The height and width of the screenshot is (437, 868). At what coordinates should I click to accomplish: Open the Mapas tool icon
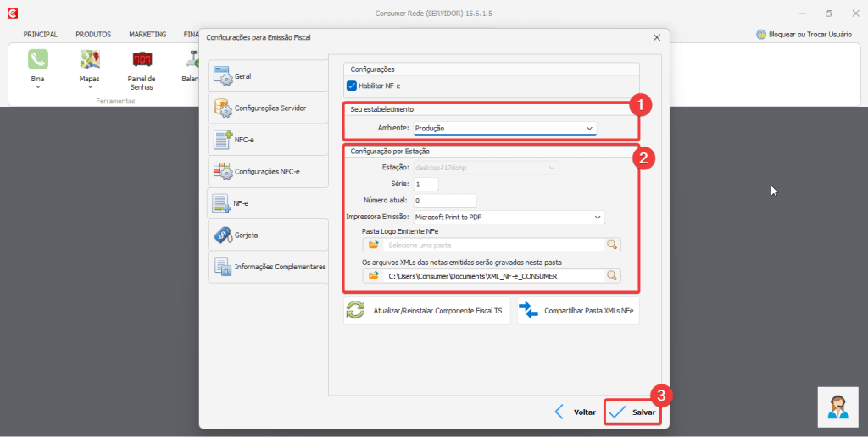89,59
